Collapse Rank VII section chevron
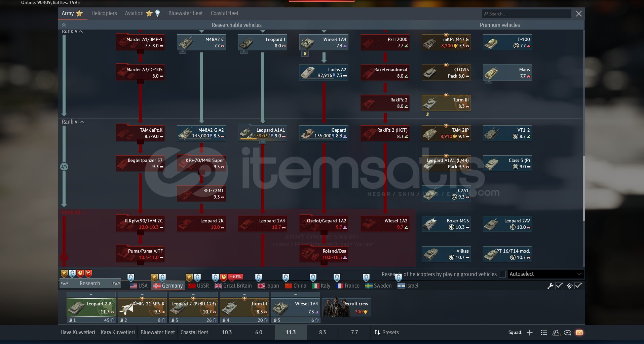This screenshot has height=344, width=644. click(83, 213)
